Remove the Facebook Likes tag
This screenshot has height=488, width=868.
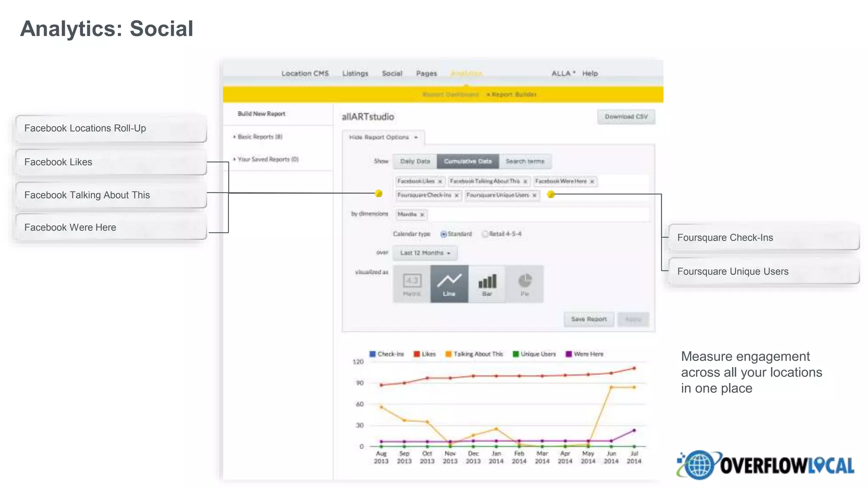pos(440,182)
